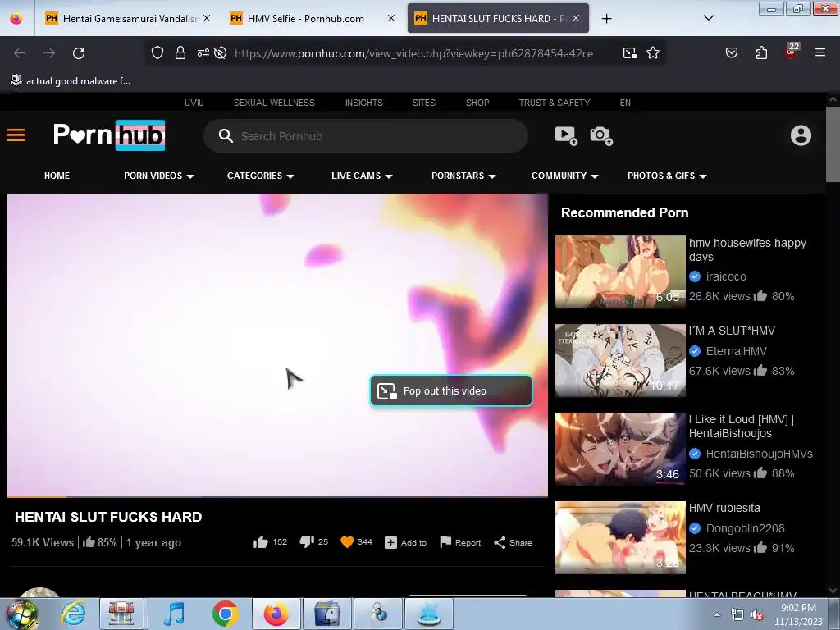
Task: Open the bookmark 'actual good malware f...'
Action: coord(71,81)
